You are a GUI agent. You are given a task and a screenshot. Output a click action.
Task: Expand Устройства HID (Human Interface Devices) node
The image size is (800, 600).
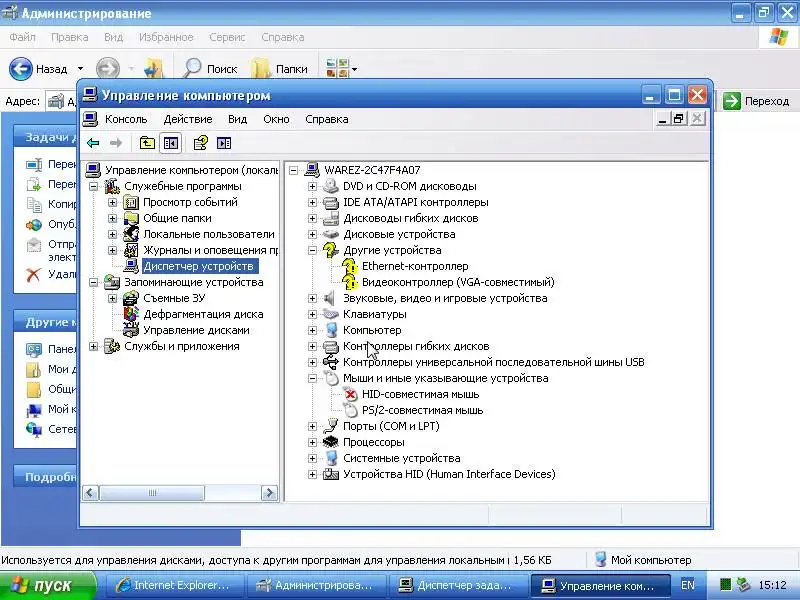point(312,474)
